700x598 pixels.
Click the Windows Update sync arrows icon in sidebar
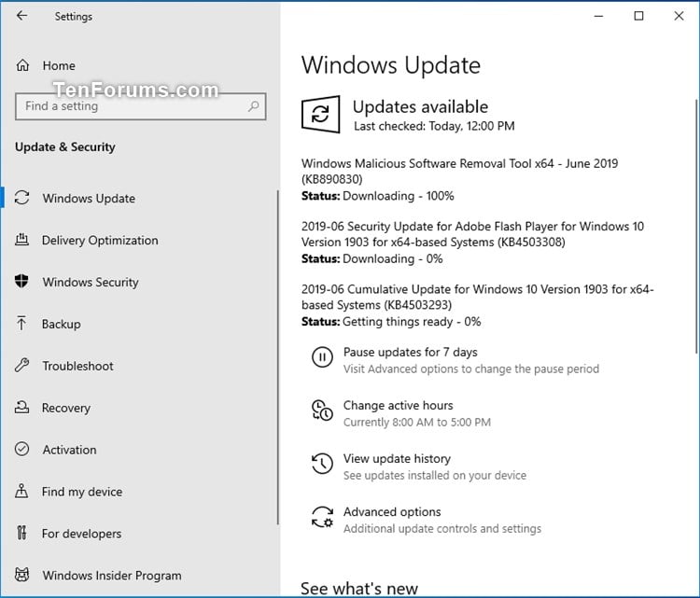pyautogui.click(x=21, y=198)
